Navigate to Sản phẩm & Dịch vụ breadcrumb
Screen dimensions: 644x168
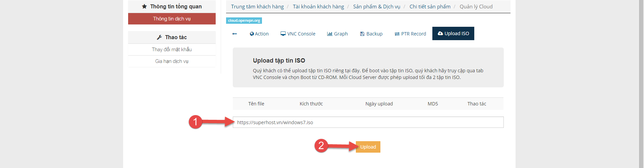[x=377, y=7]
